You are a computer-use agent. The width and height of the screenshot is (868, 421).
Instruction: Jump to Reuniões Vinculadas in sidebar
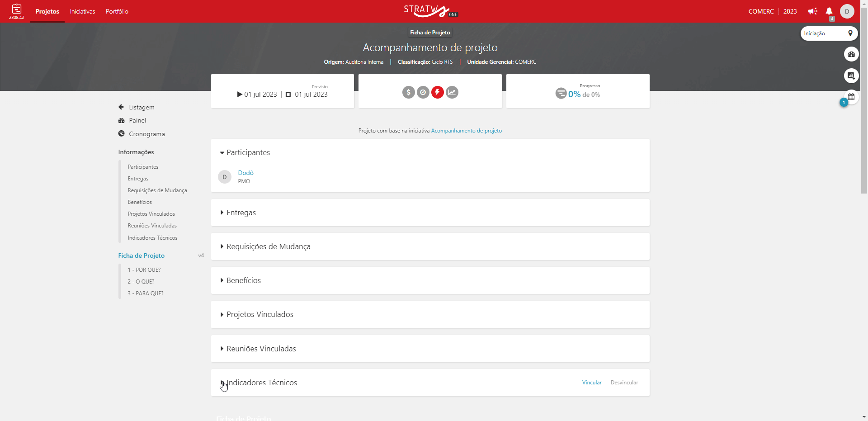(152, 226)
